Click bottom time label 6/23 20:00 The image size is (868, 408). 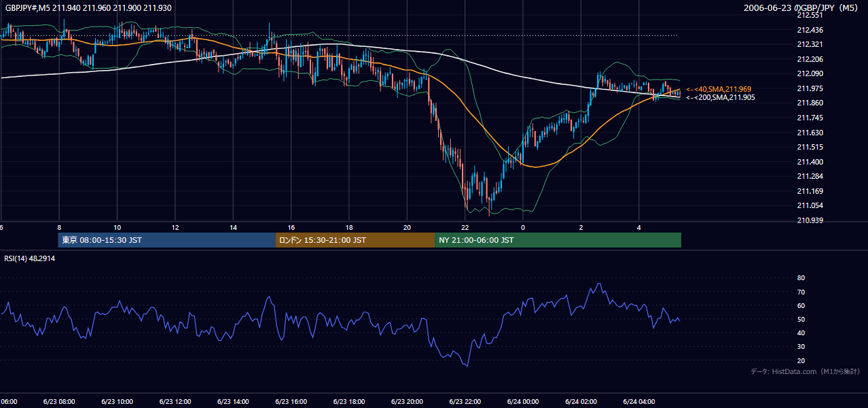point(407,402)
